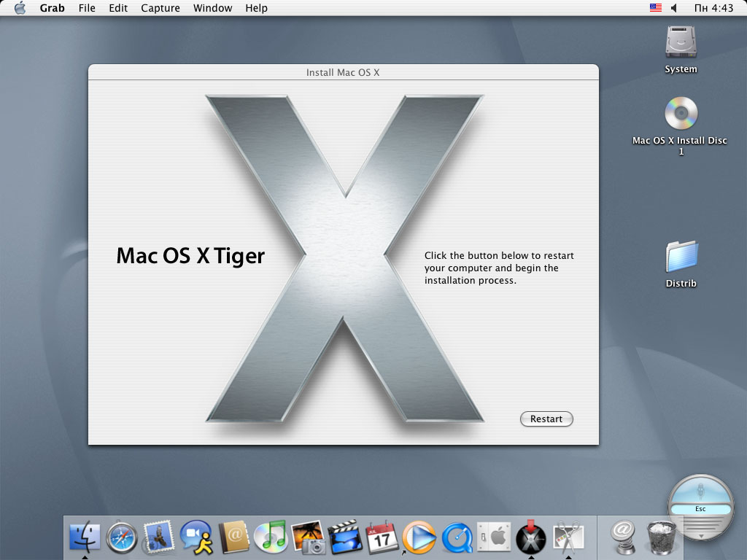Viewport: 747px width, 560px height.
Task: Click the "Click the button below to restart" text
Action: pyautogui.click(x=499, y=256)
